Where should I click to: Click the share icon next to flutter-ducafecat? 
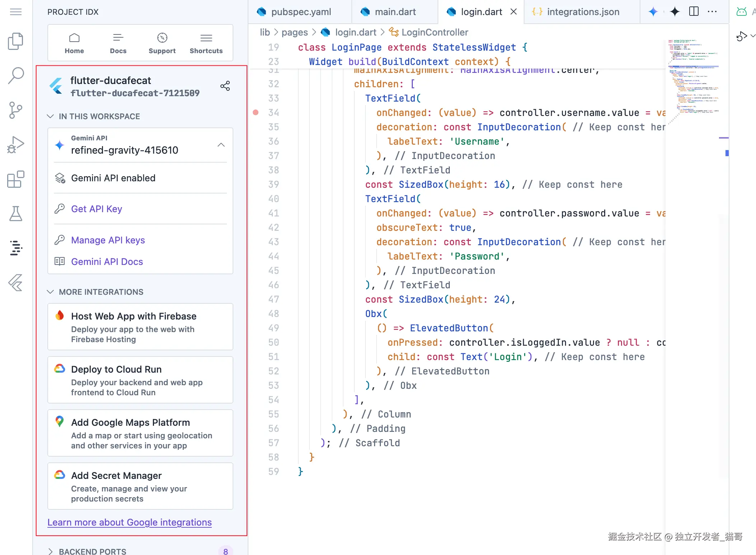pyautogui.click(x=225, y=86)
